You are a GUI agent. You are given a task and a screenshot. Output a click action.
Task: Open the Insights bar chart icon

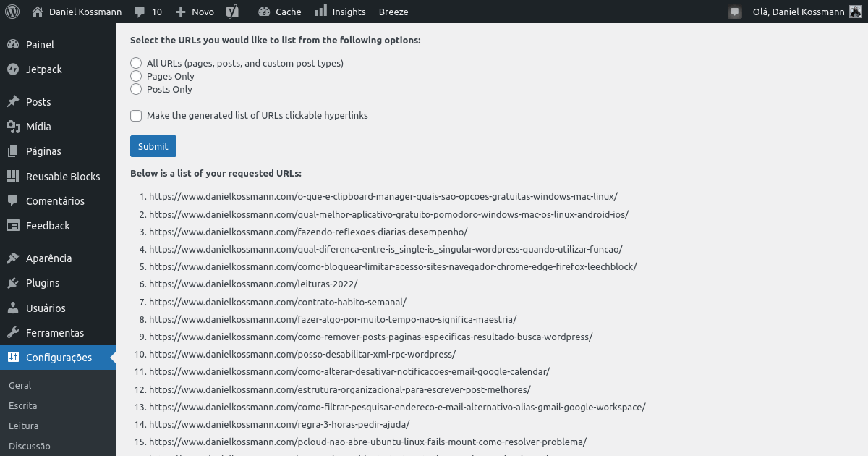pyautogui.click(x=322, y=11)
